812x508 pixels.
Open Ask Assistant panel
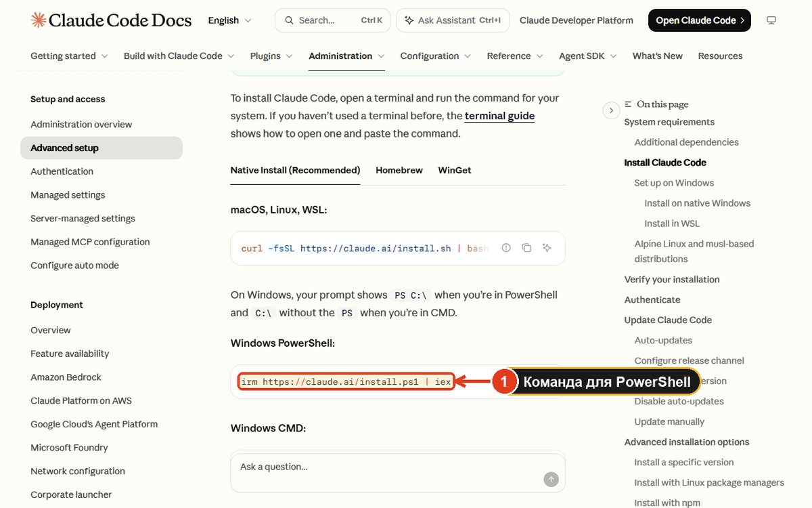coord(452,20)
